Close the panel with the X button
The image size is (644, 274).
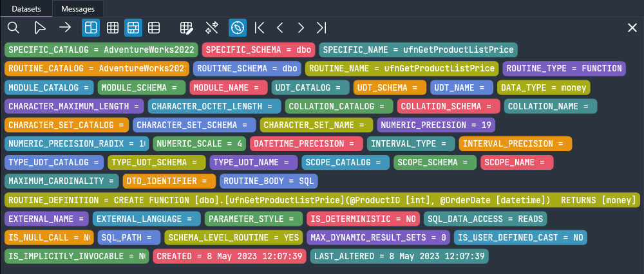click(x=632, y=27)
